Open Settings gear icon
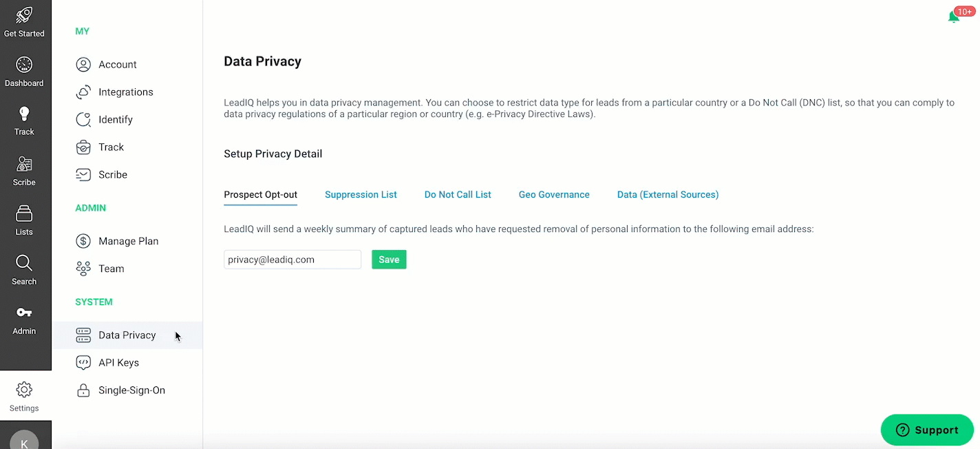Image resolution: width=980 pixels, height=449 pixels. tap(24, 390)
